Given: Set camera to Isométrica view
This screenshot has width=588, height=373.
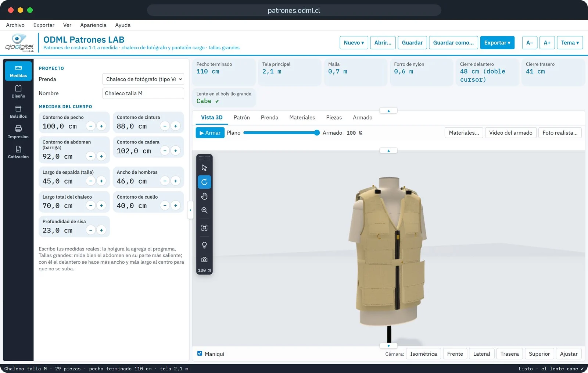Looking at the screenshot, I should pyautogui.click(x=423, y=354).
